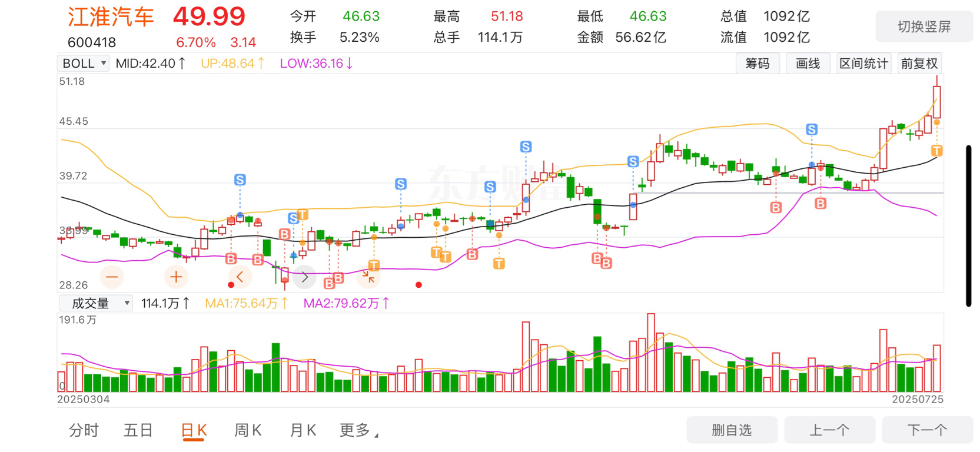Open 区间统计 range statistics
Viewport: 980px width, 452px height.
(x=863, y=63)
